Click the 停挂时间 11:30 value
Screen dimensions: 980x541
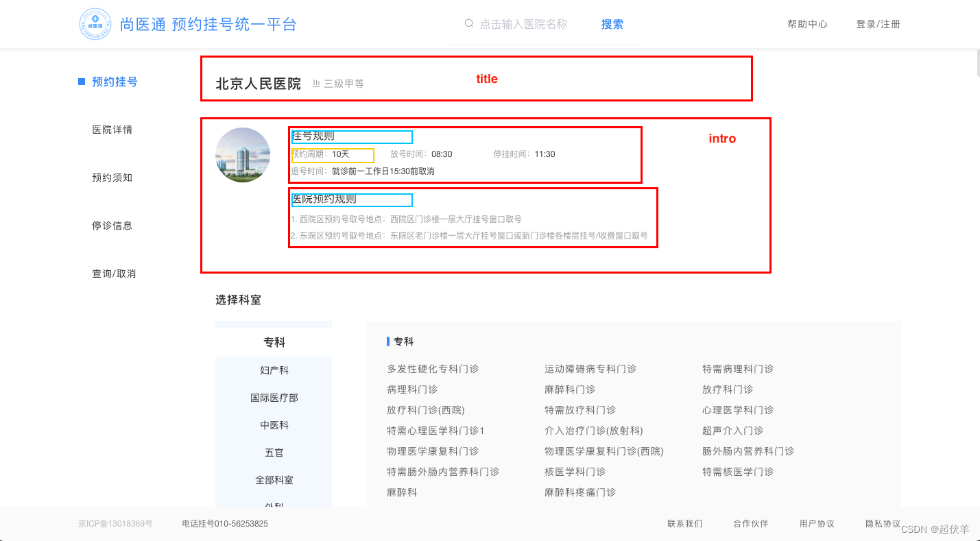coord(545,154)
